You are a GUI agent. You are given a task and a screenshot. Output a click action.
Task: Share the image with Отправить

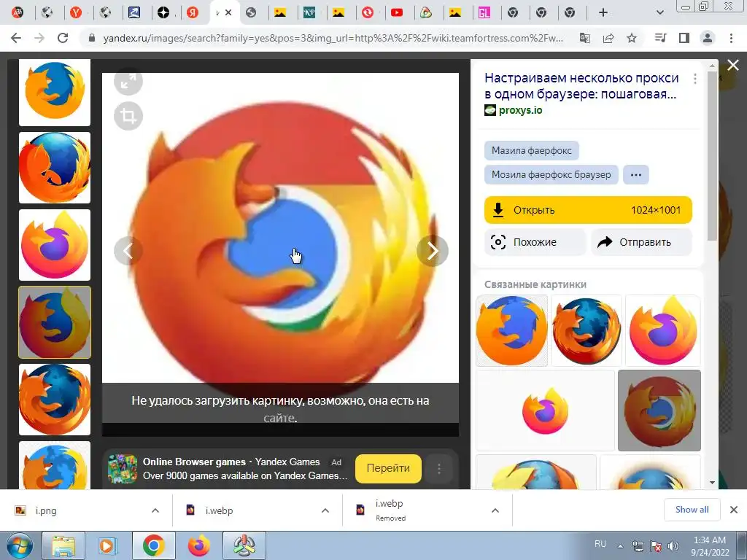click(641, 242)
